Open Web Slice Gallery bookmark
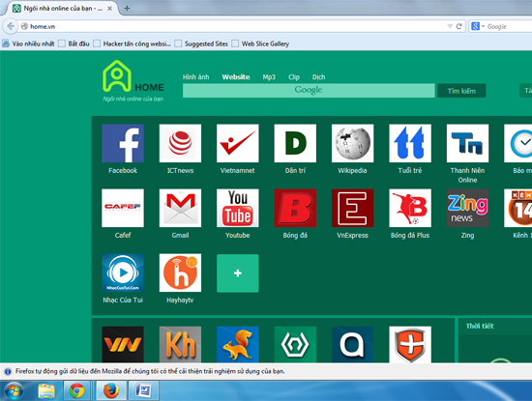 260,43
